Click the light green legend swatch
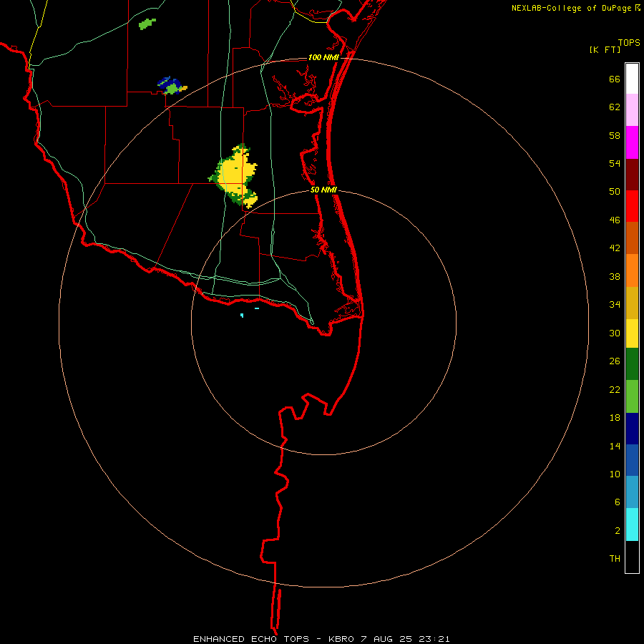The width and height of the screenshot is (644, 644). coord(632,396)
